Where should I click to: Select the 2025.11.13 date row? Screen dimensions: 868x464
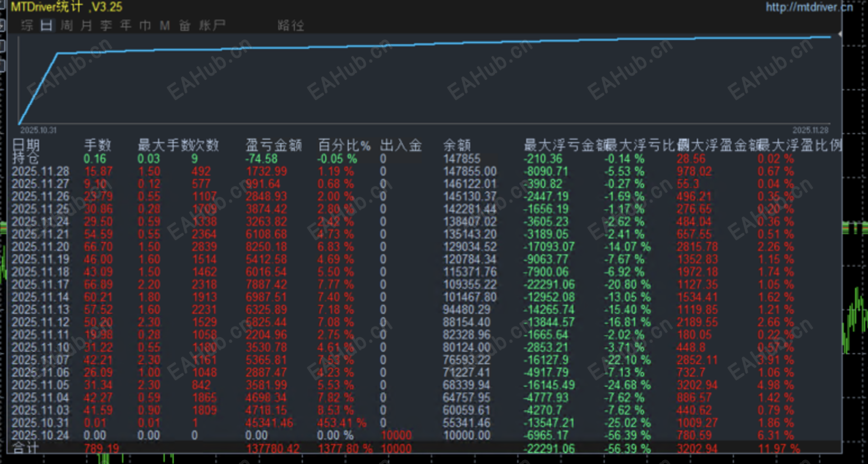(40, 309)
